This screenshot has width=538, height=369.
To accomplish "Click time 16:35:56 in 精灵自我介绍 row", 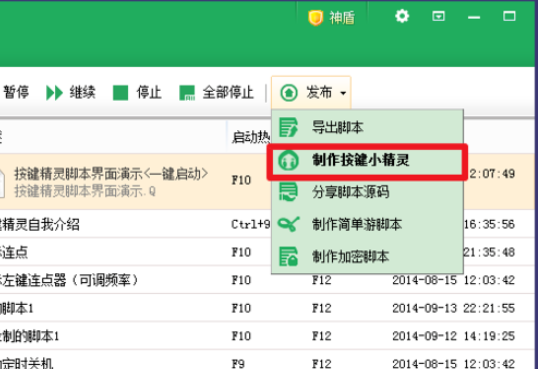I will point(489,224).
